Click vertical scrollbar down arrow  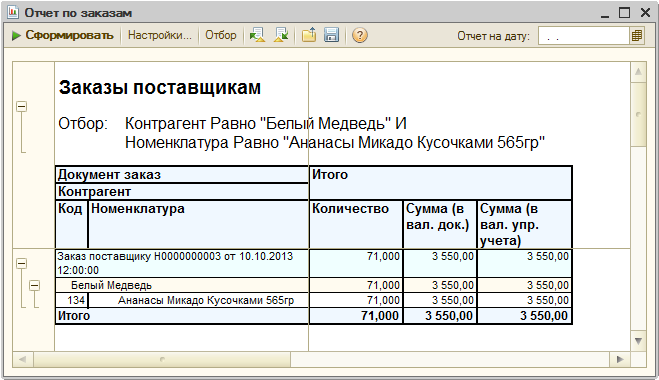(638, 341)
